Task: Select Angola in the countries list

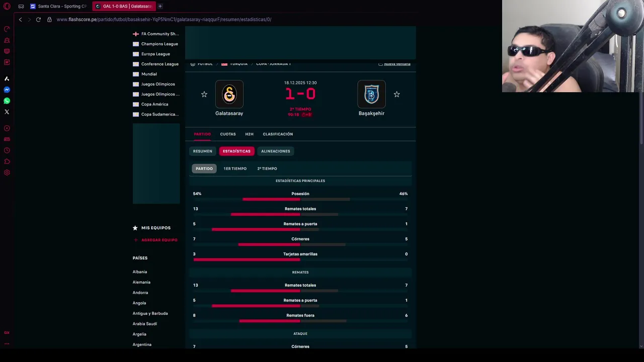Action: click(x=139, y=303)
